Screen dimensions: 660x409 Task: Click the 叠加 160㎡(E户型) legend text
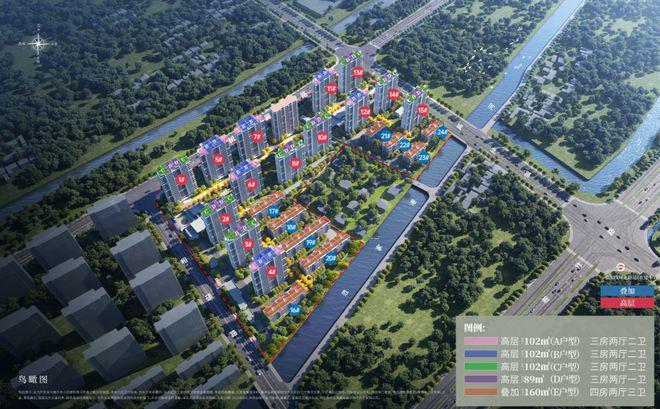tap(540, 392)
